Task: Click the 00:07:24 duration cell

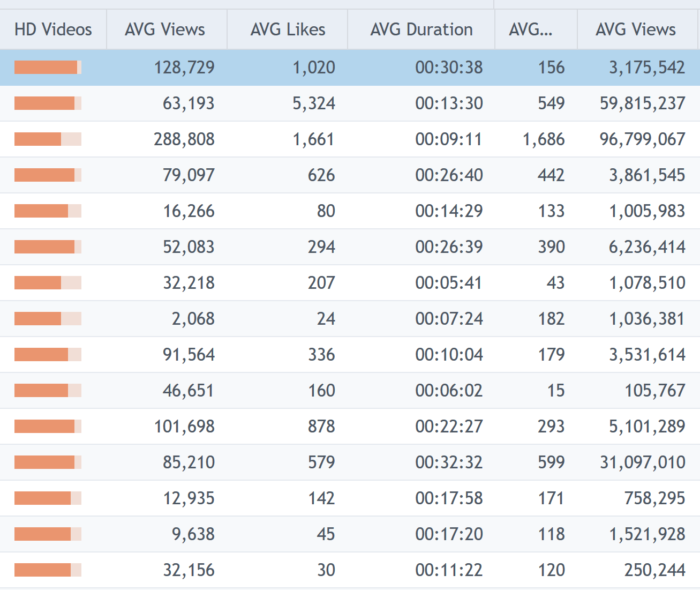Action: coord(449,319)
